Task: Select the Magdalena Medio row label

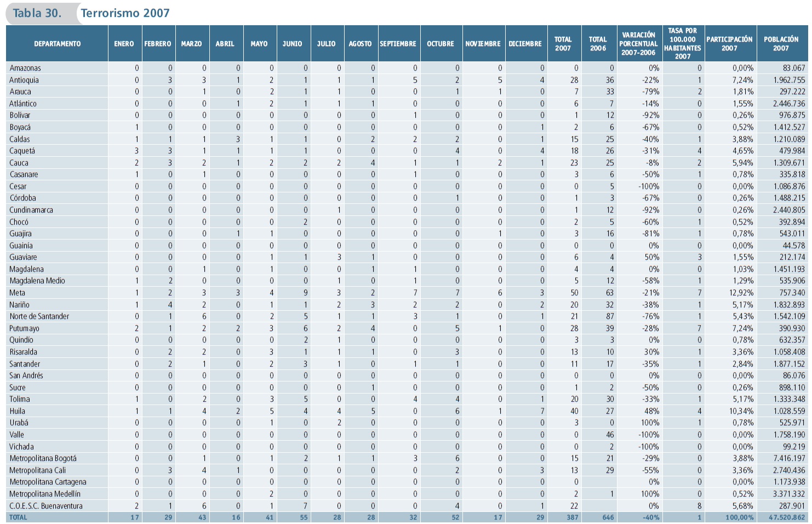Action: pyautogui.click(x=37, y=281)
